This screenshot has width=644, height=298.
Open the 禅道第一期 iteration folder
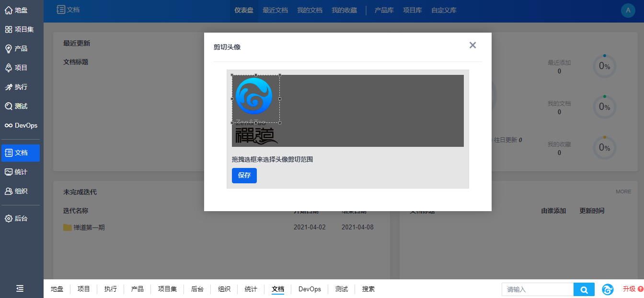coord(89,227)
